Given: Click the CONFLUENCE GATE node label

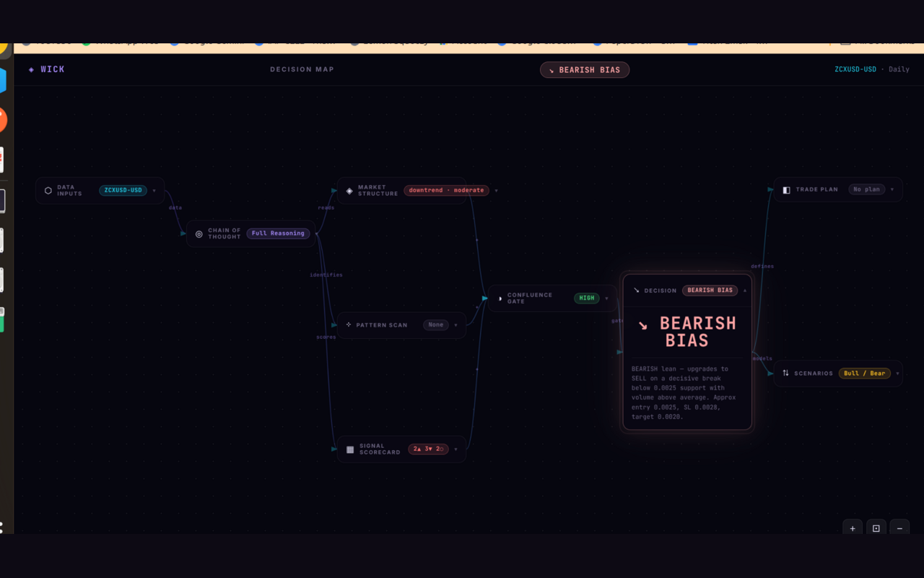Looking at the screenshot, I should pos(530,298).
